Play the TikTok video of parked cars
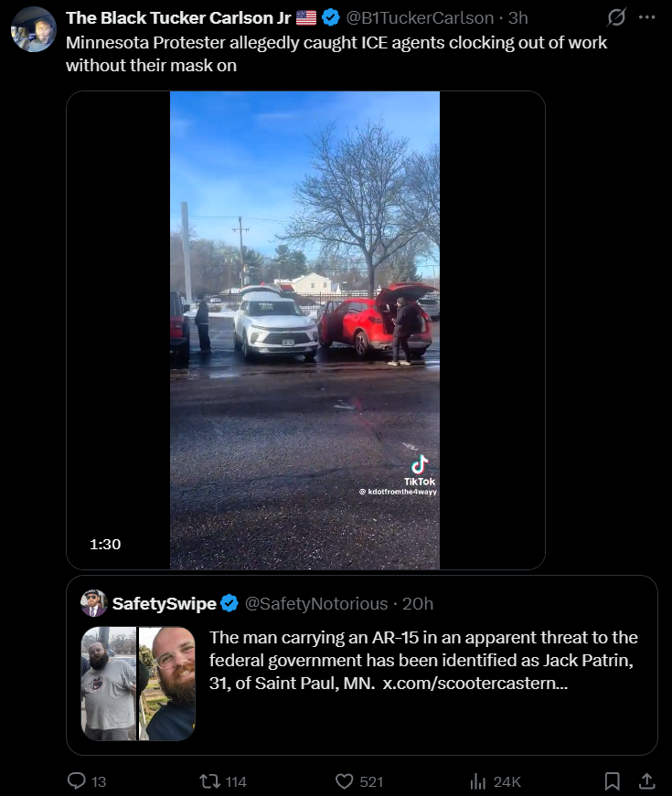This screenshot has width=672, height=796. [304, 330]
